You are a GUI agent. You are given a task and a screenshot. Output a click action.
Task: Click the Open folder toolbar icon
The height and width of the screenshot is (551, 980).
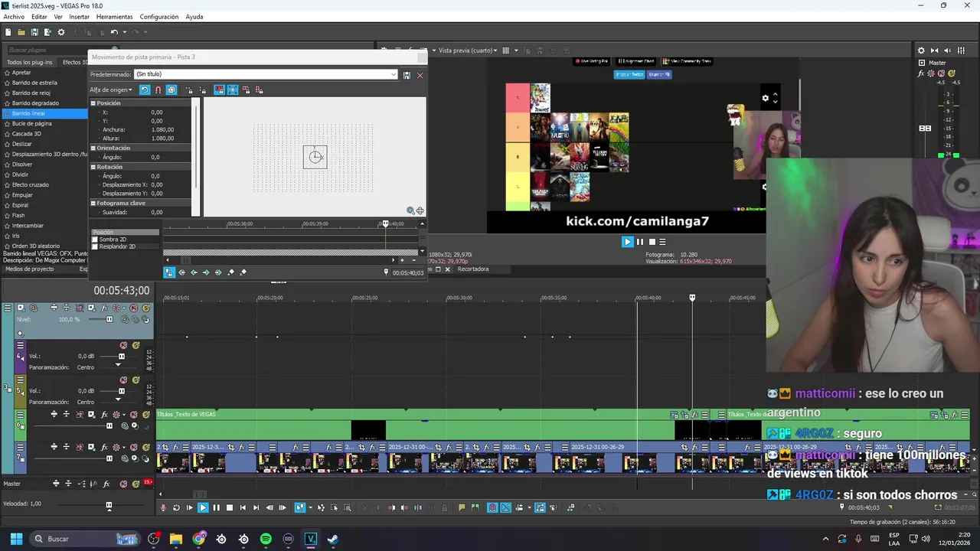tap(21, 32)
